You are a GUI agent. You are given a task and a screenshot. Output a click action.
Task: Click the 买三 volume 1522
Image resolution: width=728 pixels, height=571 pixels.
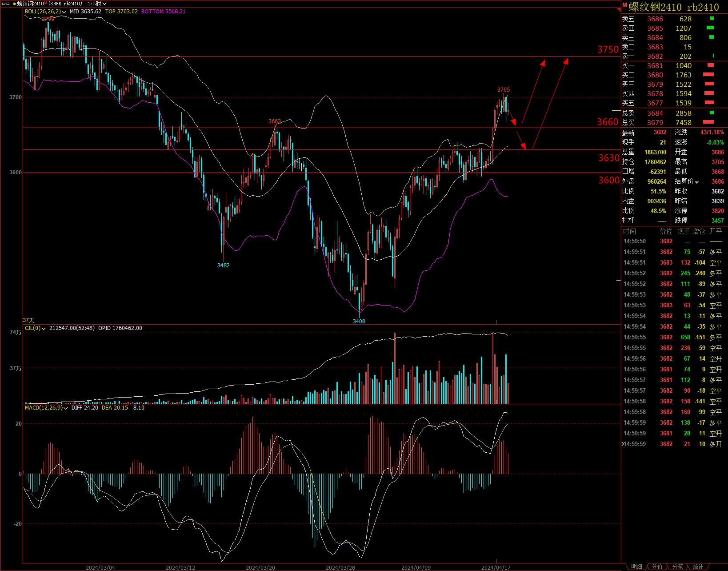684,84
